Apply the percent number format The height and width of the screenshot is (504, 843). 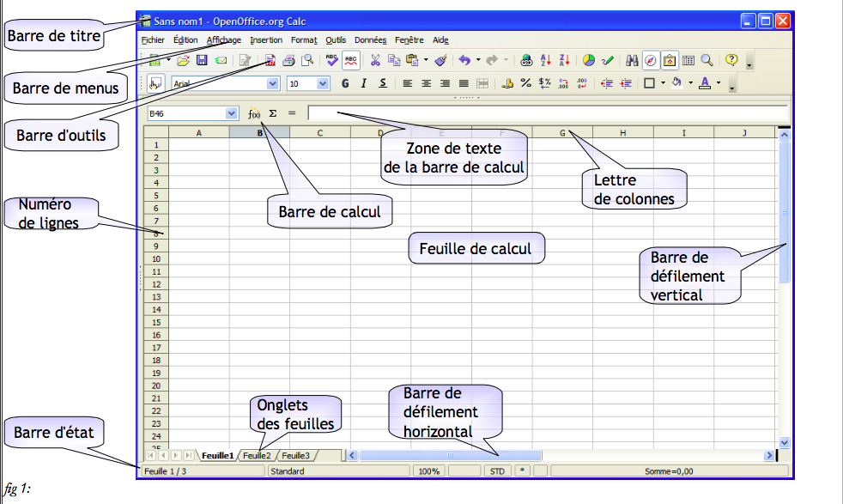click(x=525, y=83)
